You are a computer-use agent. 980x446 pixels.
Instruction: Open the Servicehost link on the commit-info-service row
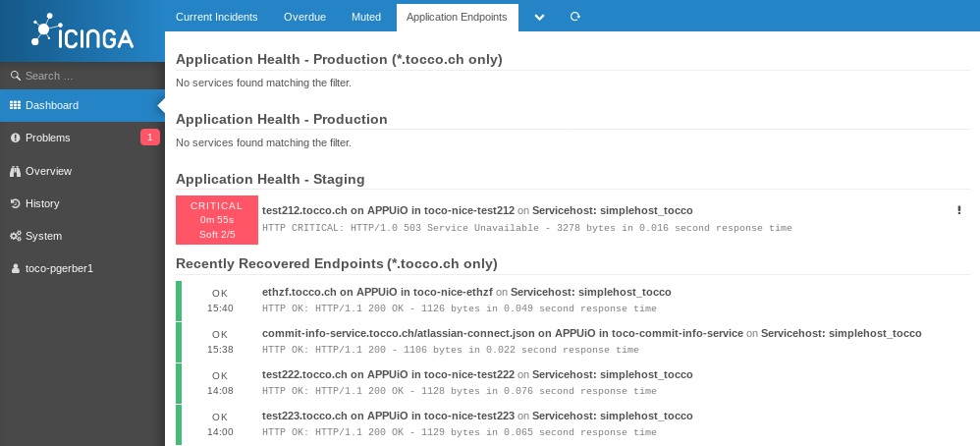[x=842, y=333]
